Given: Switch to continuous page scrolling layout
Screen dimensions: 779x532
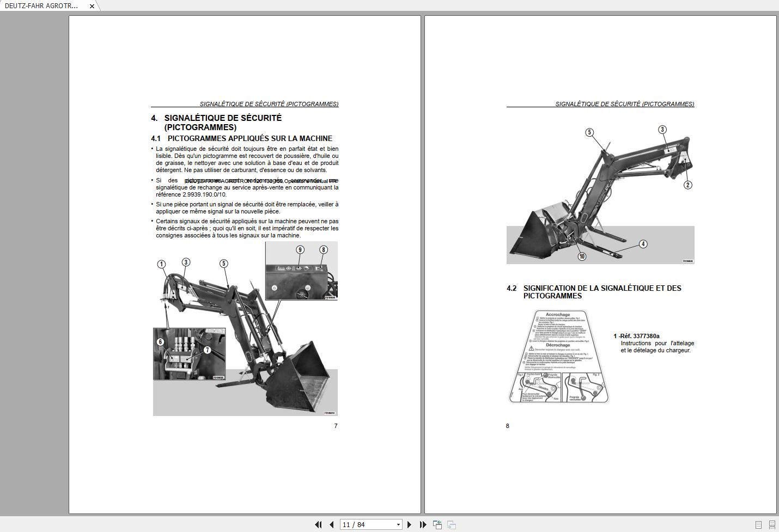Looking at the screenshot, I should click(771, 525).
